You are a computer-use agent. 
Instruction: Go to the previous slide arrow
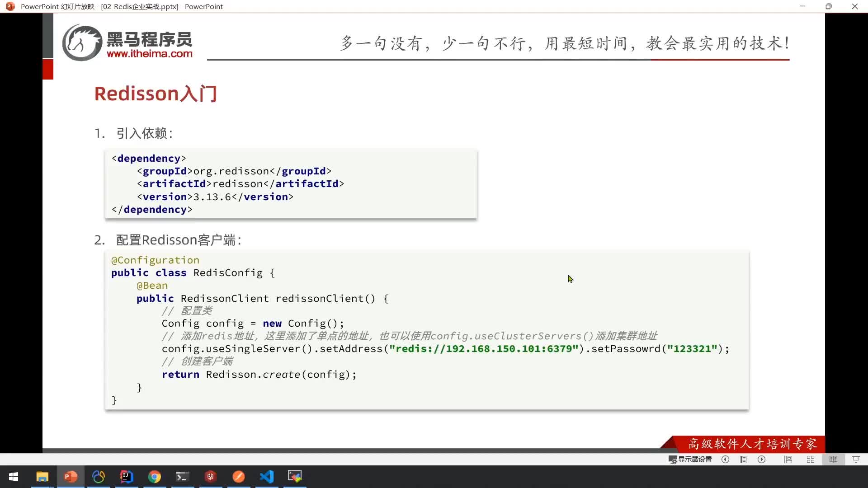[x=726, y=459]
